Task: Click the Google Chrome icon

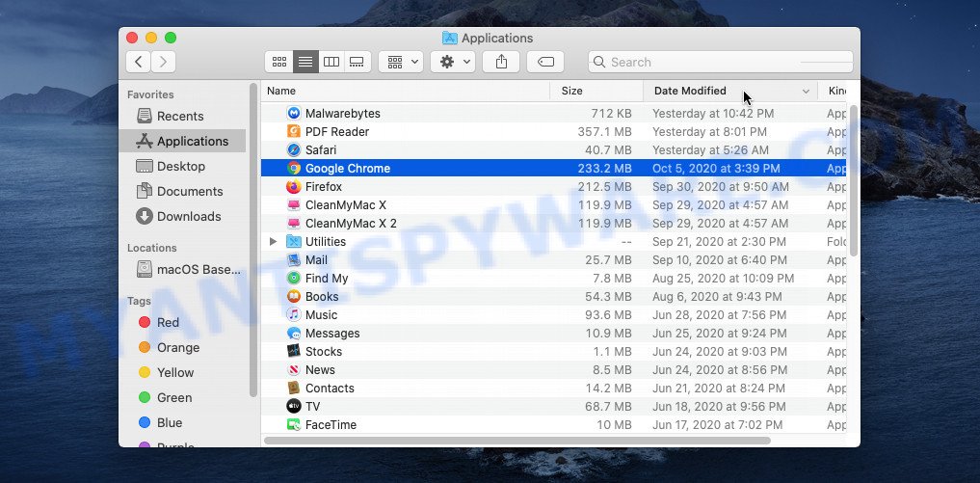Action: 294,169
